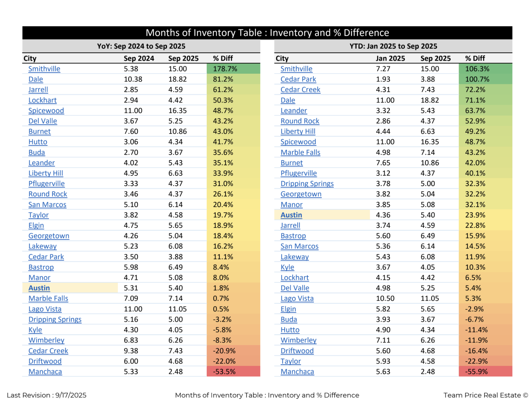This screenshot has width=532, height=404.
Task: Open the Lago Vista link in the YTD table
Action: click(297, 298)
